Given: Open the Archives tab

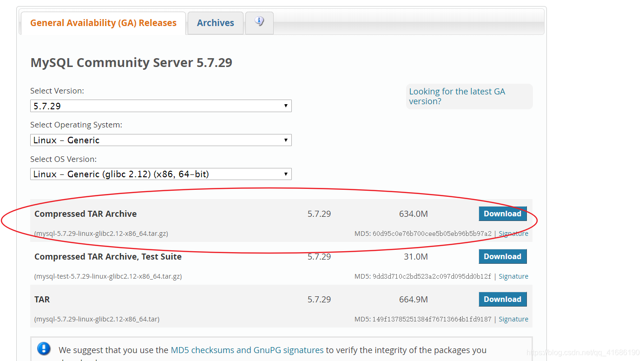Looking at the screenshot, I should click(216, 23).
